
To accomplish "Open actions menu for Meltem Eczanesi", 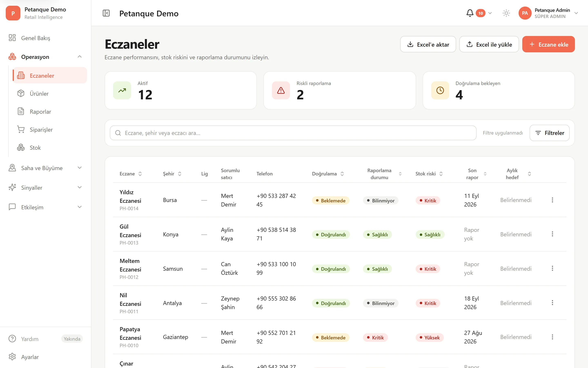I will click(552, 268).
